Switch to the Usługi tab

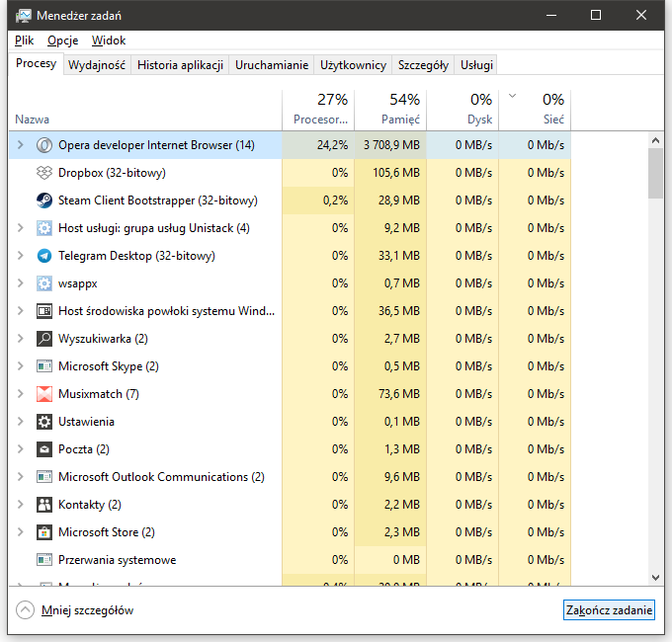pos(476,65)
